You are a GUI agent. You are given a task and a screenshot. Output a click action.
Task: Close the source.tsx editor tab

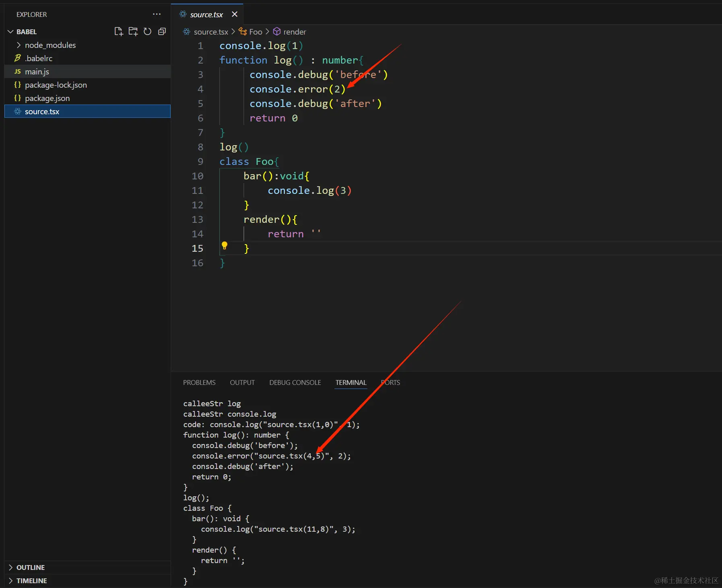tap(235, 14)
